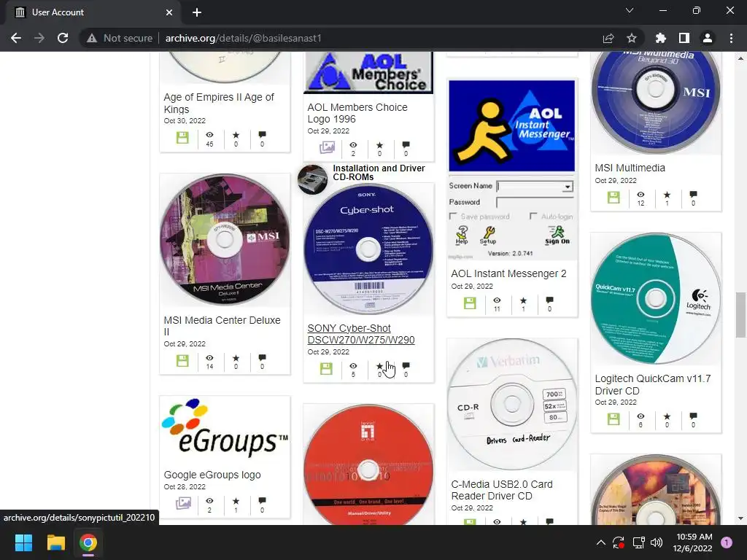Open the AOL Instant Messenger 2 link
This screenshot has height=560, width=747.
click(508, 273)
